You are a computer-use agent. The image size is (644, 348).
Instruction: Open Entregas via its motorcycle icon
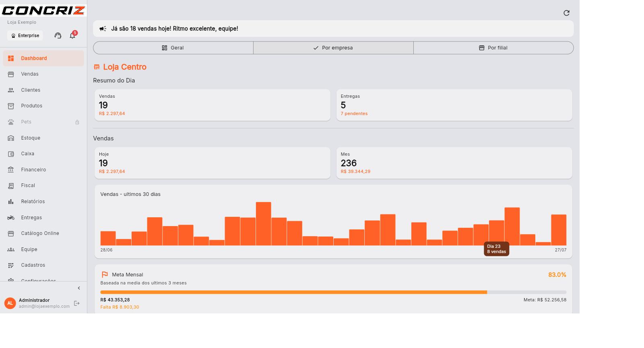11,218
